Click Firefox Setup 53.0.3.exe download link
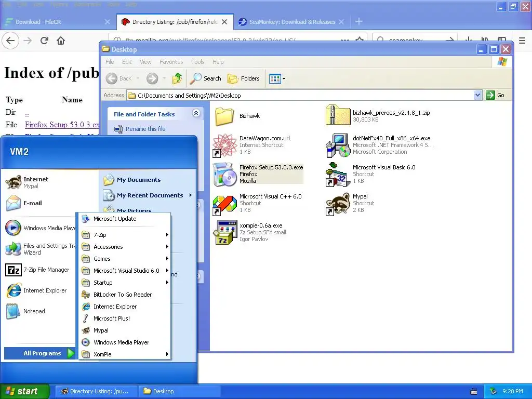 click(x=62, y=125)
